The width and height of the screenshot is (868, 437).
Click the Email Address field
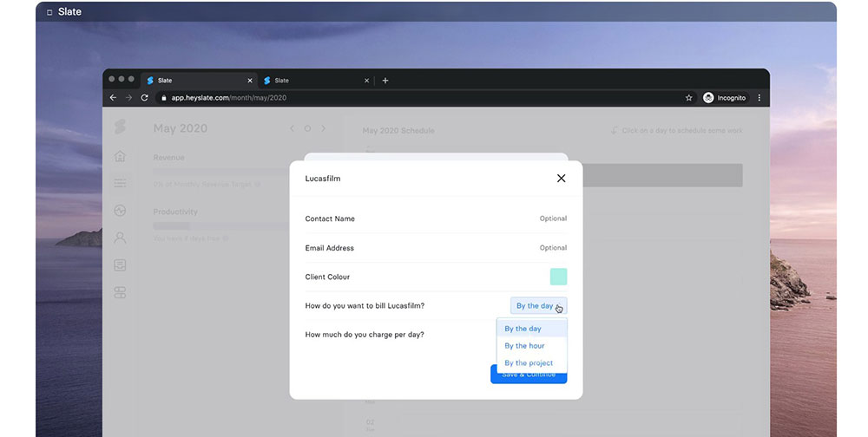436,248
